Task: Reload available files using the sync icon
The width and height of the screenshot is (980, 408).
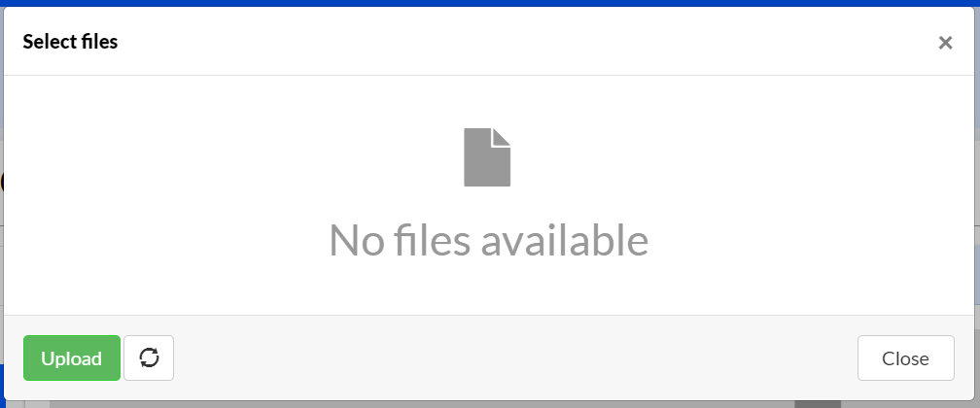Action: [x=149, y=358]
